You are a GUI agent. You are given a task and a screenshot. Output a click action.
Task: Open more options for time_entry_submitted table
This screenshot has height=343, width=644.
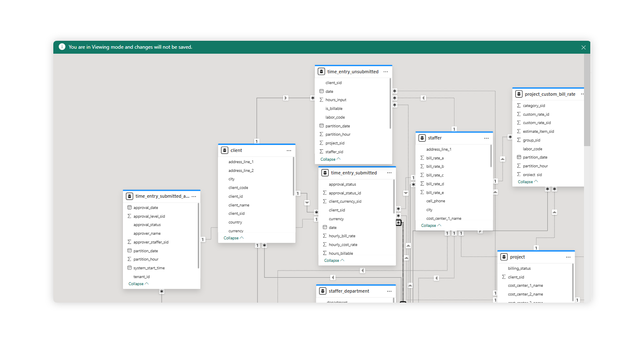[x=389, y=173]
